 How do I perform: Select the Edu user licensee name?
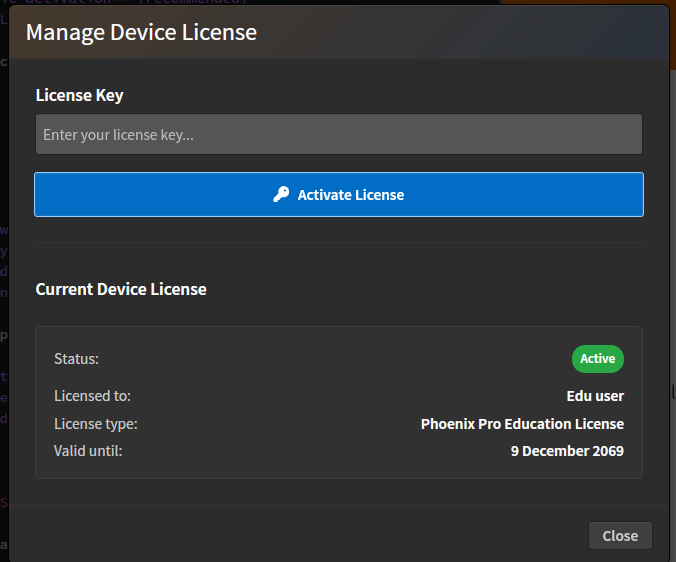(594, 396)
